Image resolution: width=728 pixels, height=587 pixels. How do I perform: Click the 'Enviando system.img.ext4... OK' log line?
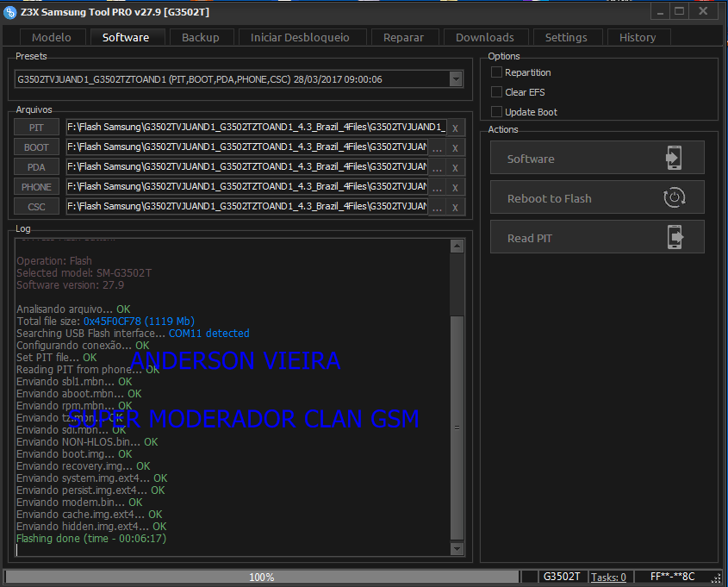point(92,478)
